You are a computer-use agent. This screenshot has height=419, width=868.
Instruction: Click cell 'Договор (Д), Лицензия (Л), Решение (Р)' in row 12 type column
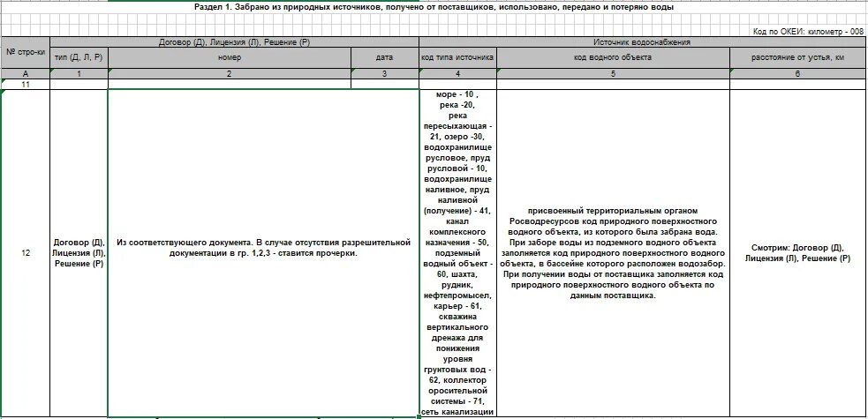tap(79, 253)
